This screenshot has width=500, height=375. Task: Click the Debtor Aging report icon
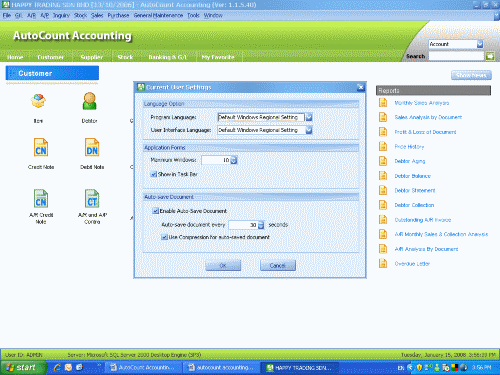pyautogui.click(x=383, y=161)
